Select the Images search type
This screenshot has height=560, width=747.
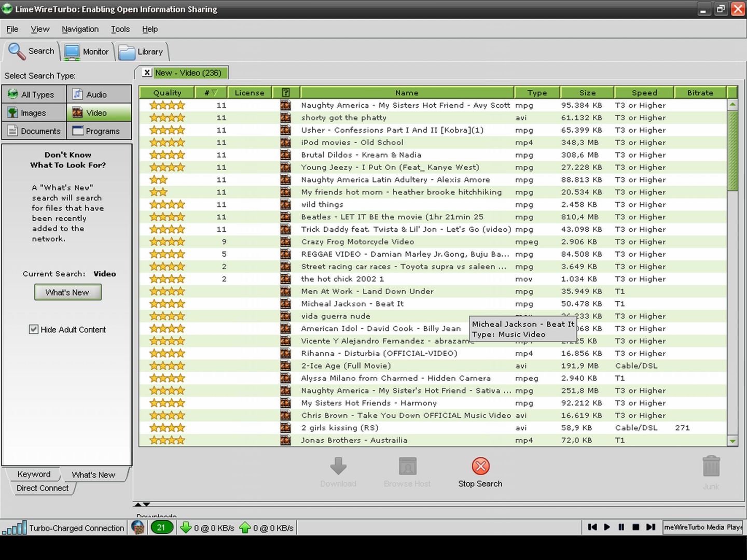coord(34,113)
